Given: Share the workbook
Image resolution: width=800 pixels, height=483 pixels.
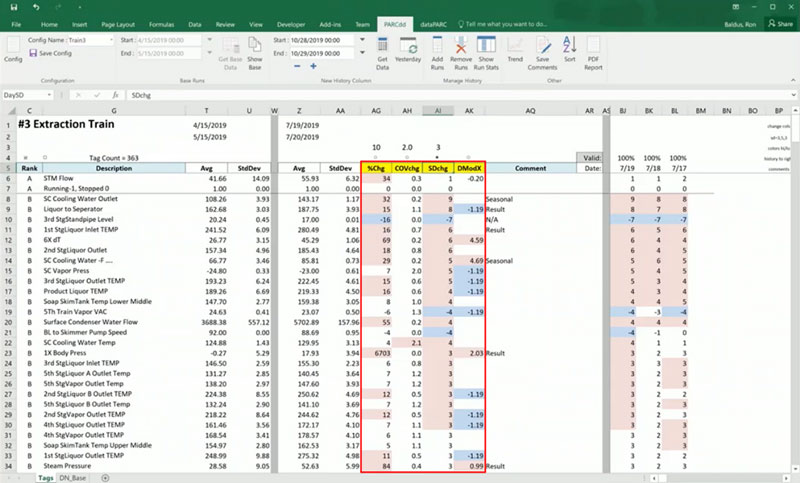Looking at the screenshot, I should pos(781,24).
